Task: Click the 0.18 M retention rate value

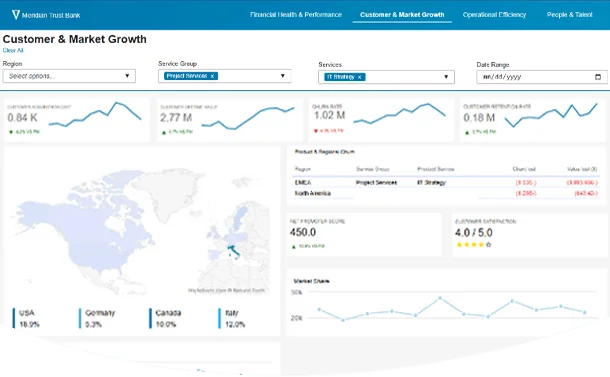Action: pos(479,117)
